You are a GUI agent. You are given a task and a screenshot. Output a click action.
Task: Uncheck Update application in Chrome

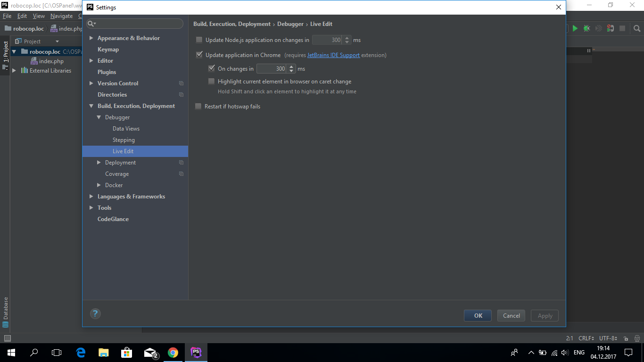pos(199,55)
